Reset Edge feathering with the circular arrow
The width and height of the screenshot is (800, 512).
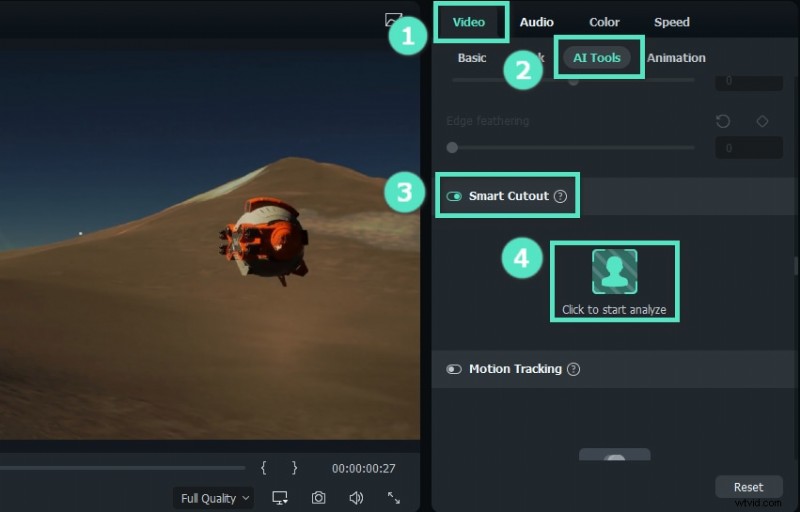pos(723,121)
